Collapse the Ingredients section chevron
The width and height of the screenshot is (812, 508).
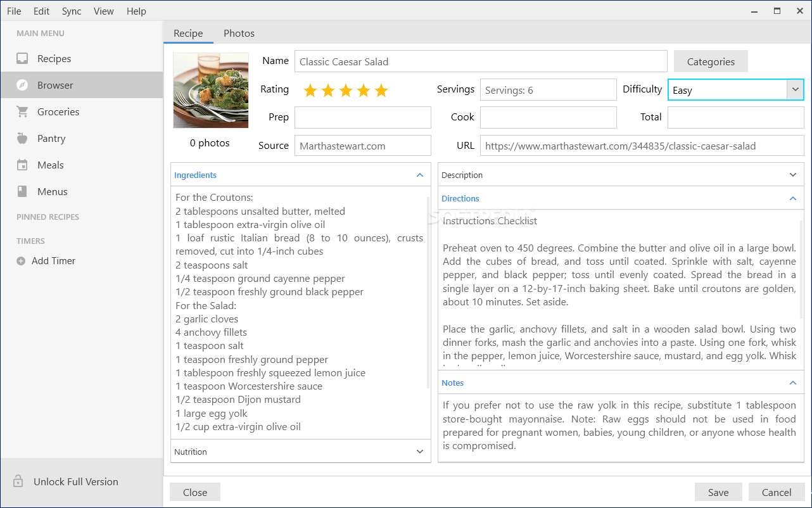tap(420, 175)
